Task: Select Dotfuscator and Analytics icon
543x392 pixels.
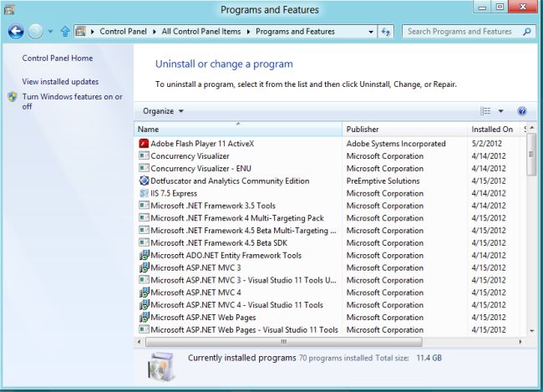Action: click(144, 181)
